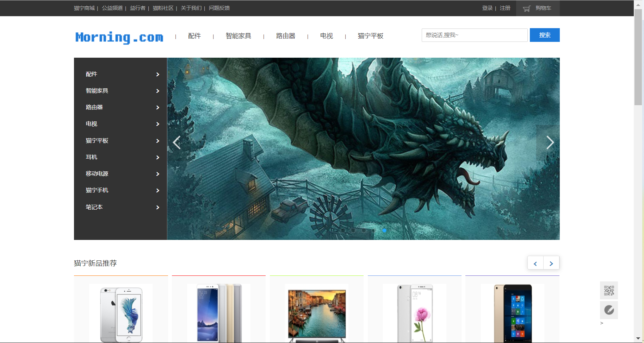Select 笔记本 label in the sidebar
This screenshot has width=644, height=343.
(94, 207)
